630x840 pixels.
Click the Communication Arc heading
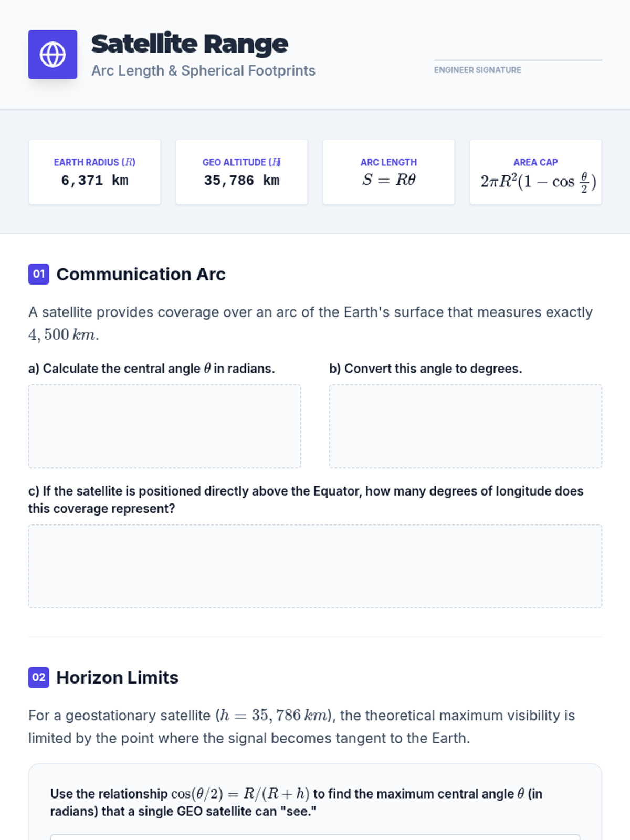(x=141, y=274)
